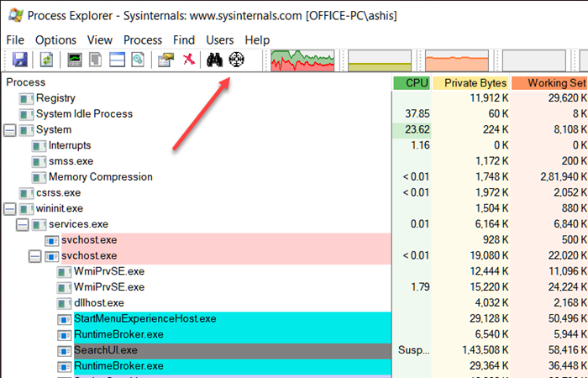Viewport: 588px width, 378px height.
Task: Select the first WmiPrvSE.exe process
Action: [109, 271]
